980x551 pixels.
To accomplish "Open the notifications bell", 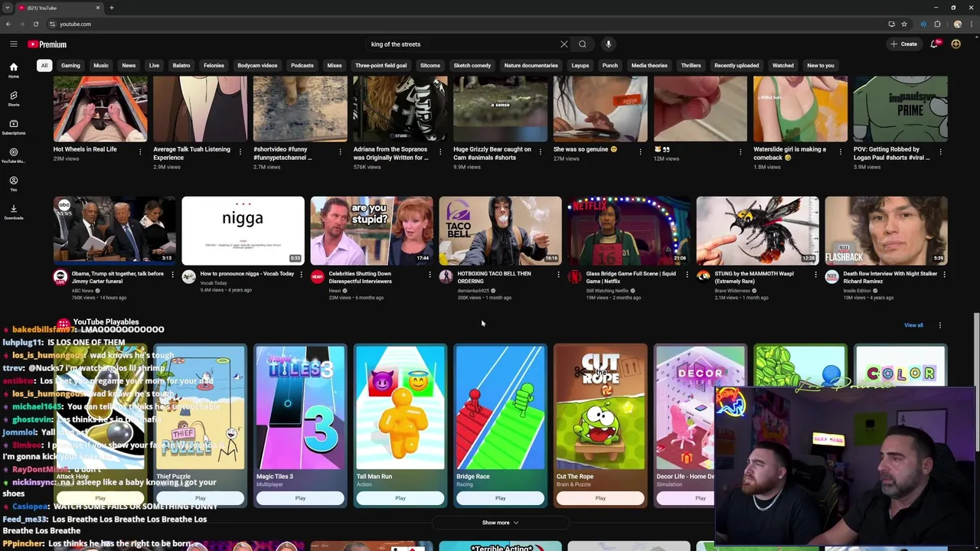I will pos(934,44).
